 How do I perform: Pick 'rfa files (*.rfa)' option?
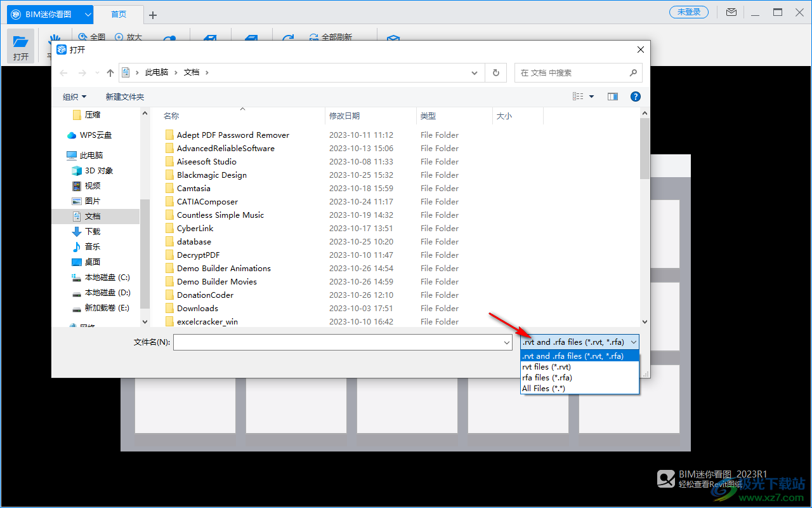(x=547, y=378)
